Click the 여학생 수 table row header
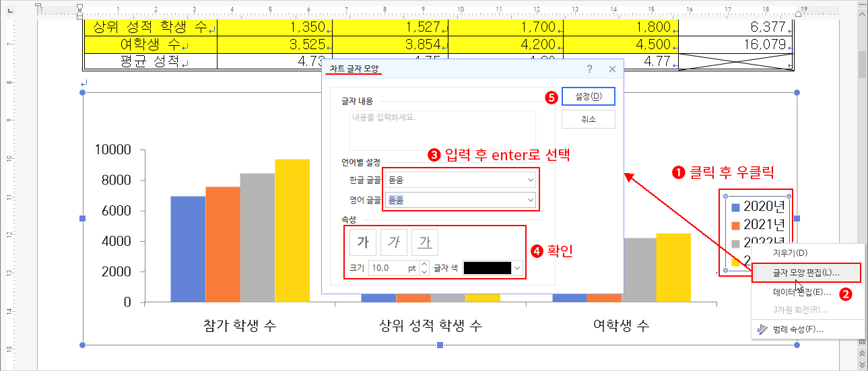 pos(150,44)
